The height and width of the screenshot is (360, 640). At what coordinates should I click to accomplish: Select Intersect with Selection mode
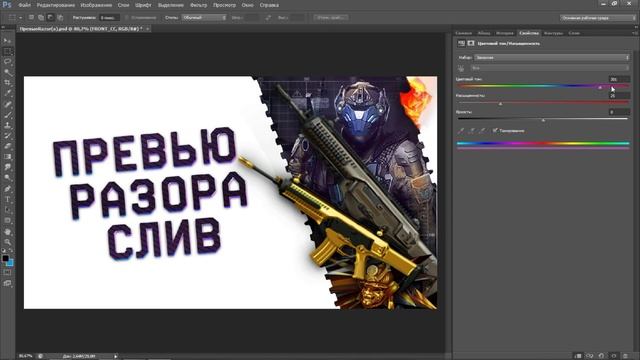60,18
